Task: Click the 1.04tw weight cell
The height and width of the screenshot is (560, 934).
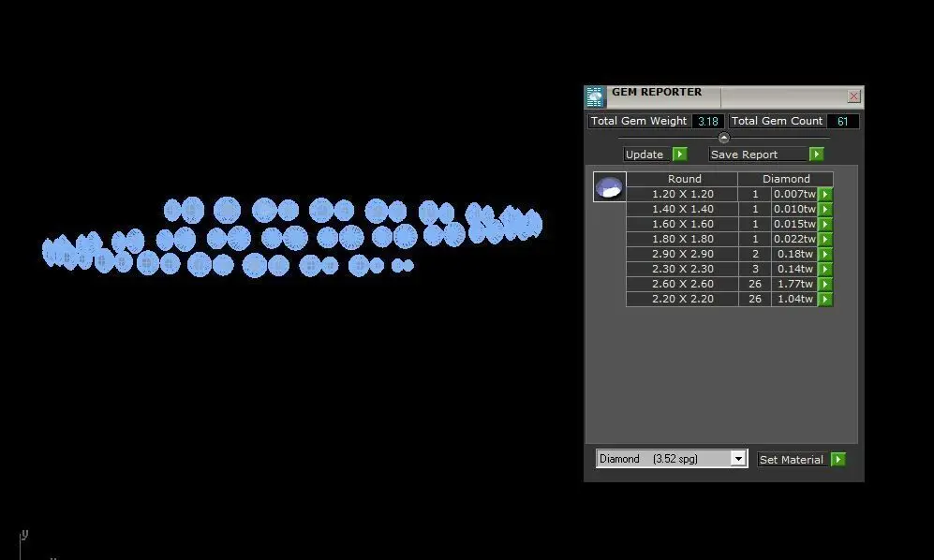Action: tap(794, 299)
